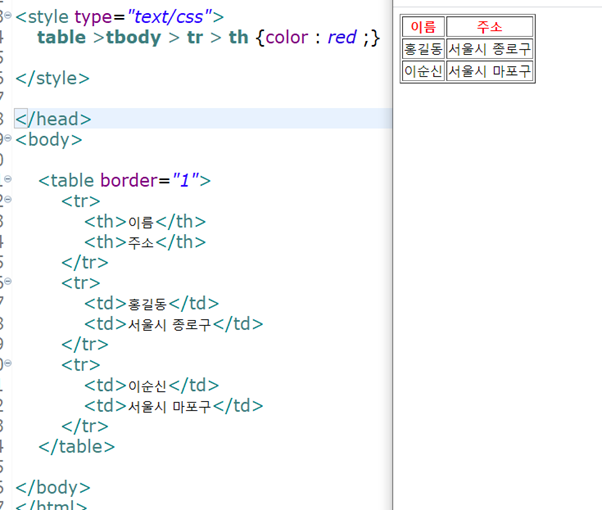Click the th line containing 이름 in code
602x510 pixels.
pos(145,222)
